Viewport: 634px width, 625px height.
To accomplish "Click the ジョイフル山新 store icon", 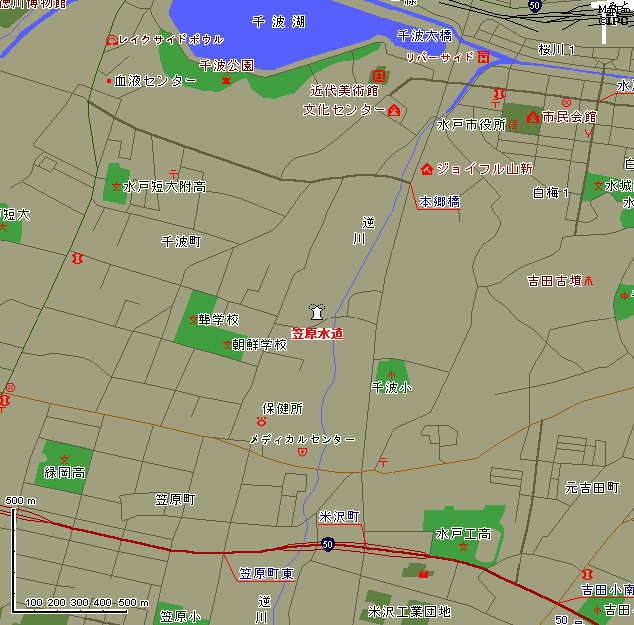I will pos(428,168).
